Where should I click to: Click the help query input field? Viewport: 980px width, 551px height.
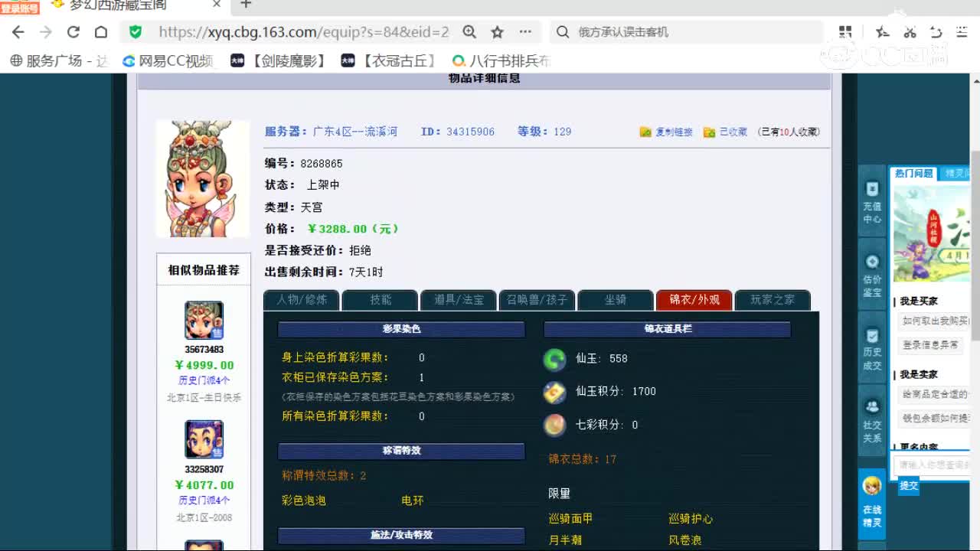933,465
